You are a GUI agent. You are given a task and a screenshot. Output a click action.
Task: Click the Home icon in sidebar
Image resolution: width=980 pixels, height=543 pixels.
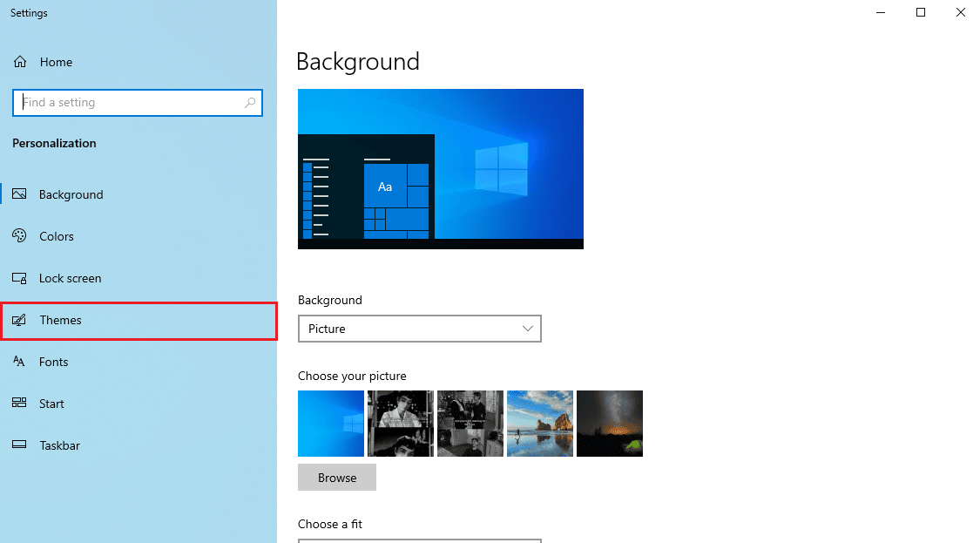tap(20, 62)
